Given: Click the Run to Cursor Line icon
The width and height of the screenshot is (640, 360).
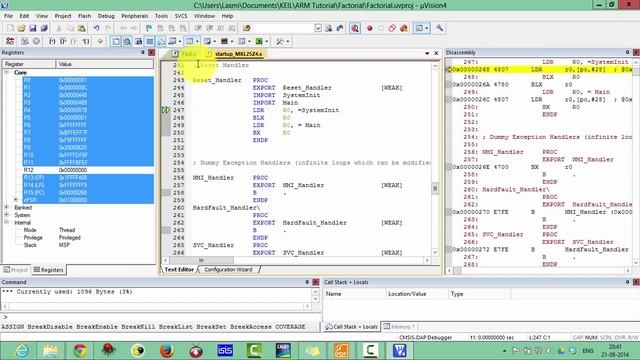Looking at the screenshot, I should point(86,41).
